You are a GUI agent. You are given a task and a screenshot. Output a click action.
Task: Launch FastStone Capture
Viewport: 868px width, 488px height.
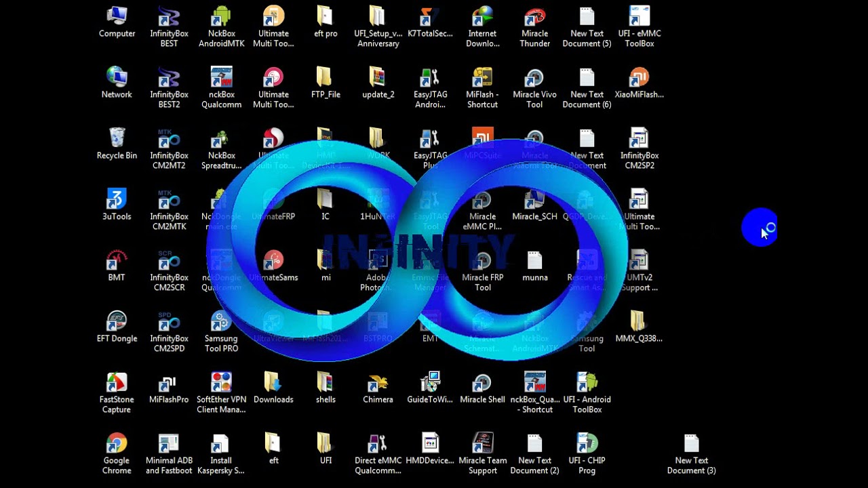click(x=117, y=393)
